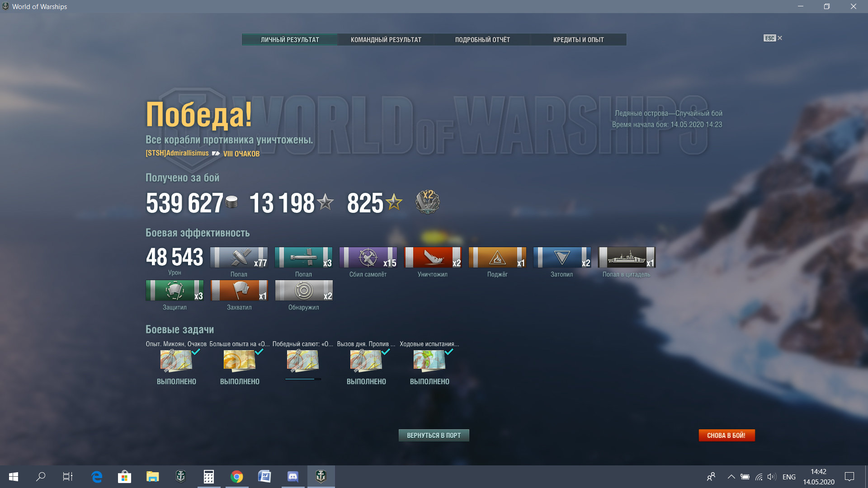Click the «Защитил» defended base ribbon

coord(175,291)
